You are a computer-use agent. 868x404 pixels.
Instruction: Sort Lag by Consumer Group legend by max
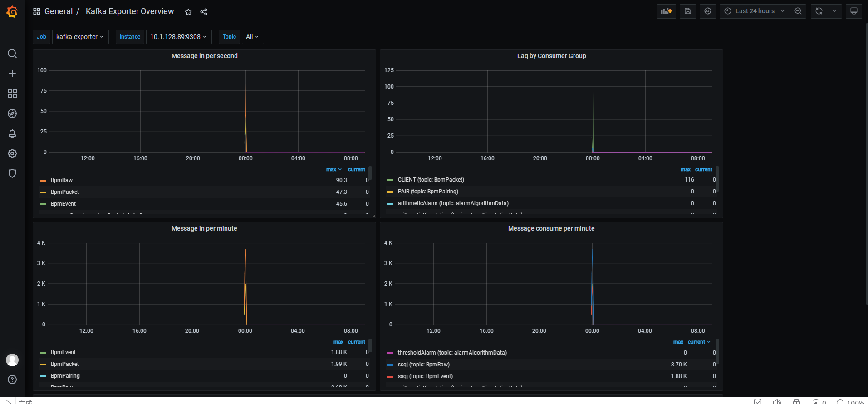[x=686, y=169]
